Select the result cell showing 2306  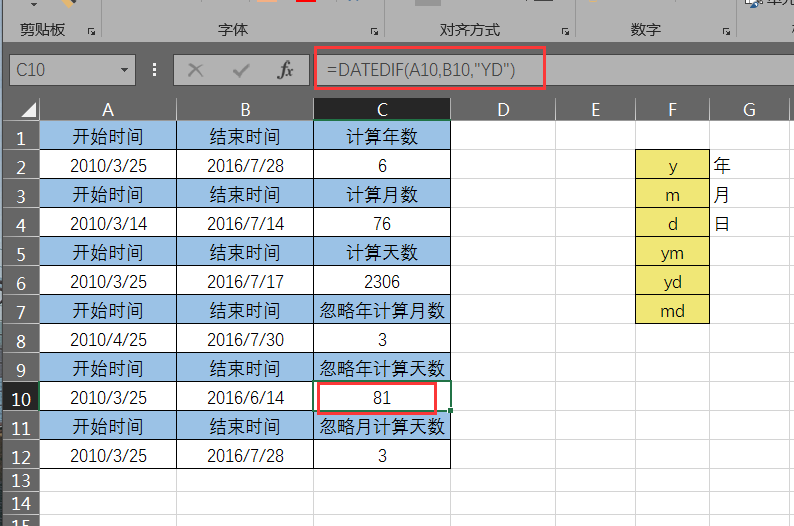(382, 281)
